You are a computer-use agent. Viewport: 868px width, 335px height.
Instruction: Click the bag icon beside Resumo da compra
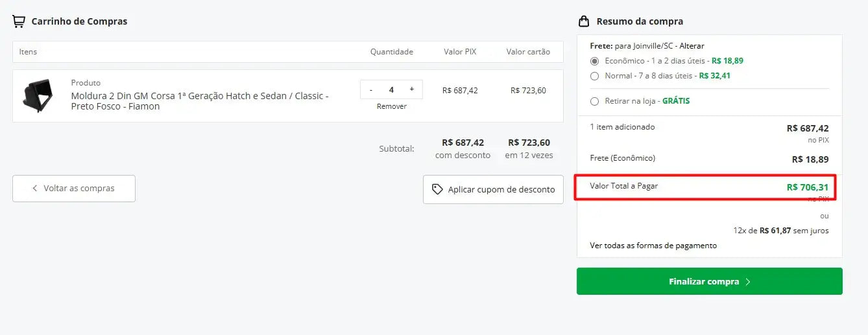coord(584,21)
